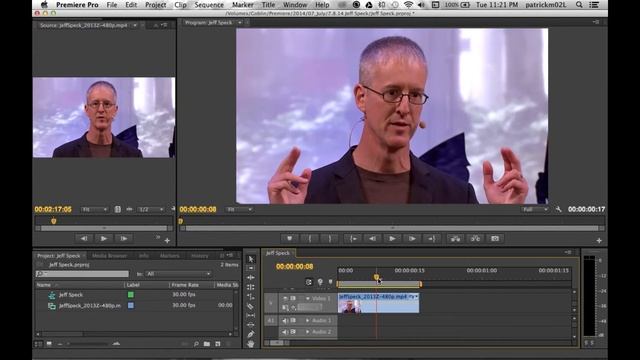
Task: Open Program monitor button editor plus
Action: tap(599, 240)
